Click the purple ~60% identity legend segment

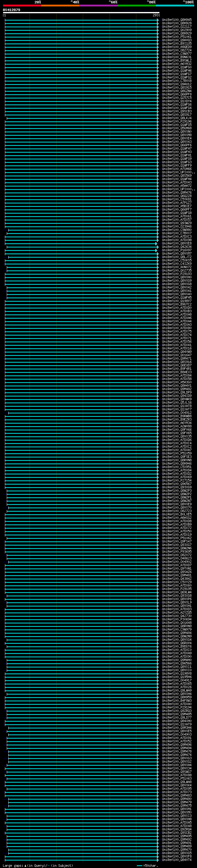(x=98, y=6)
